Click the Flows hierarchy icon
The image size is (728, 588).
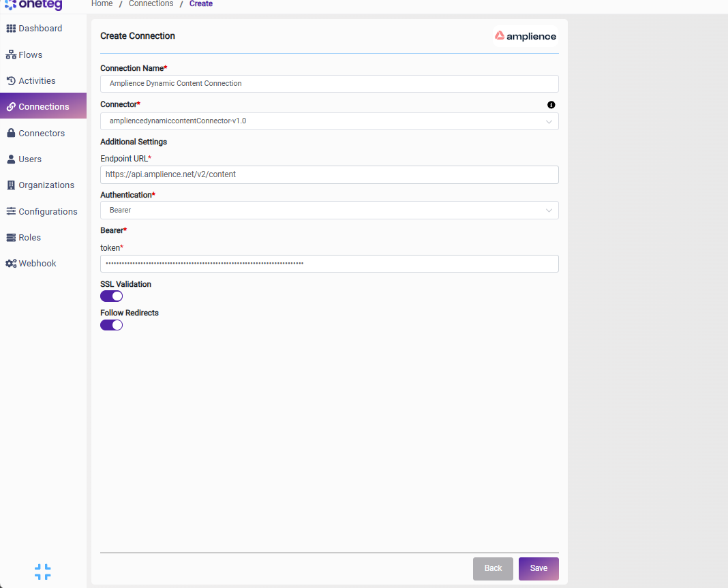click(x=11, y=55)
